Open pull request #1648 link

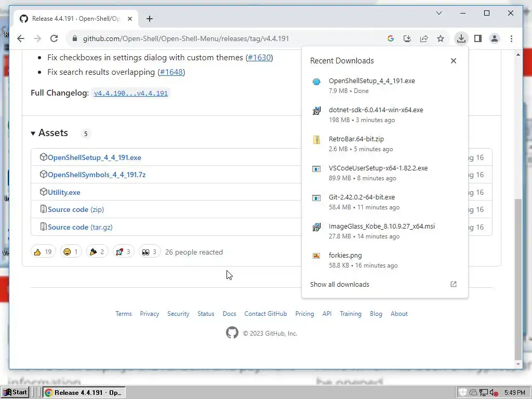(171, 72)
